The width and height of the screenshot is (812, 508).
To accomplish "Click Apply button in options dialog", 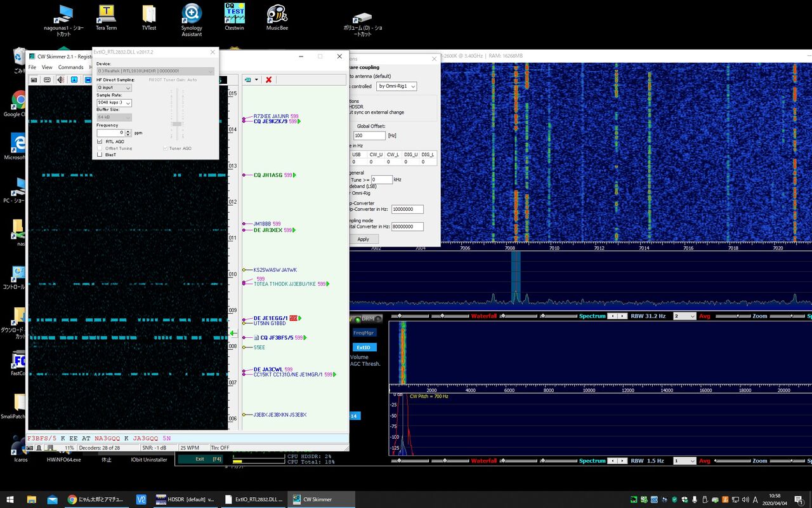I will (363, 239).
